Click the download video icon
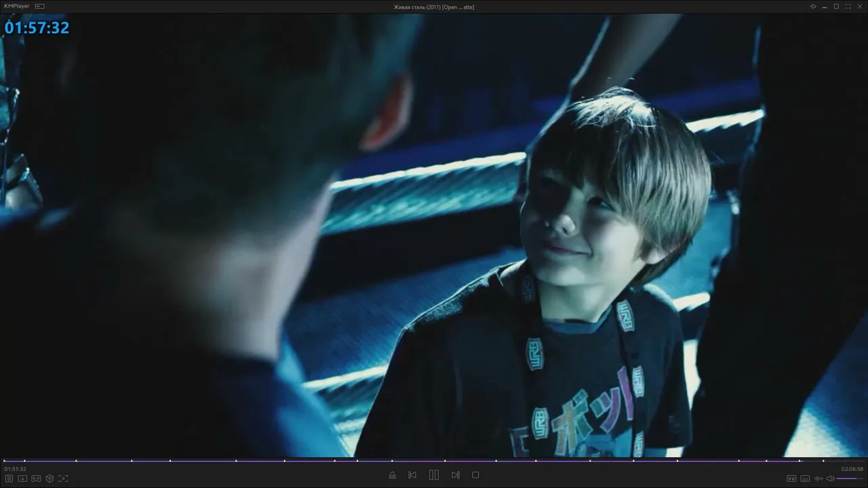Image resolution: width=868 pixels, height=488 pixels. click(x=22, y=479)
